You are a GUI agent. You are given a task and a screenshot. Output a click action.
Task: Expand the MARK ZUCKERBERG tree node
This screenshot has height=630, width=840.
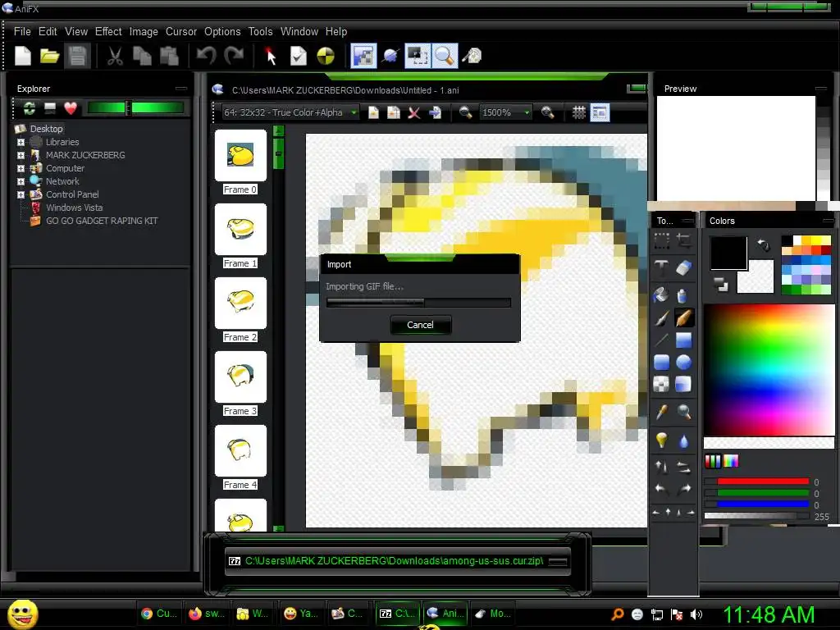21,155
